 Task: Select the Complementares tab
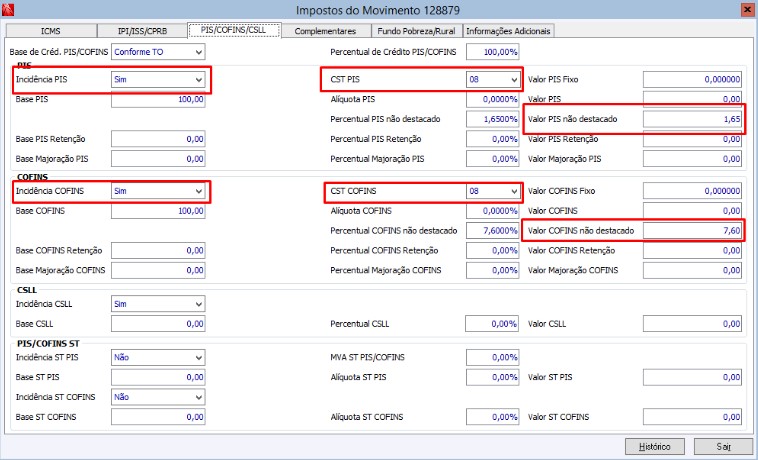[325, 31]
